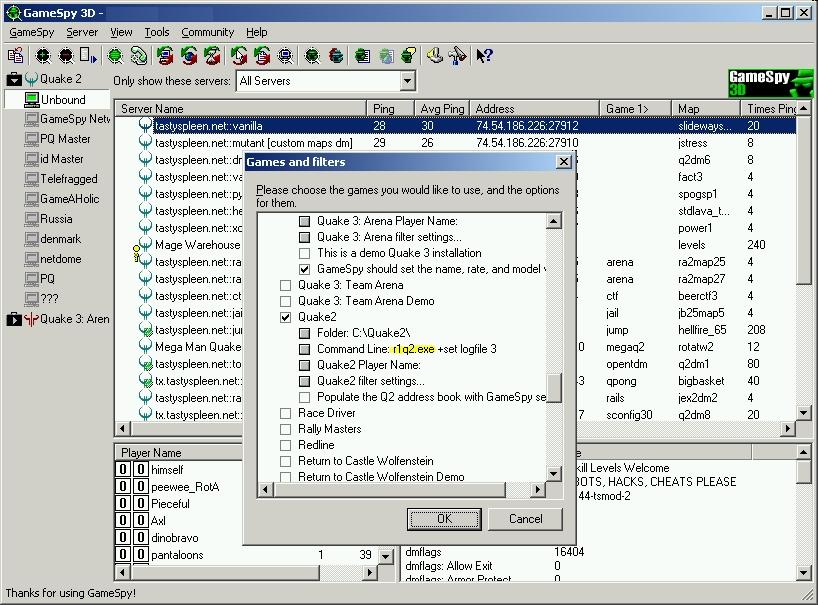The height and width of the screenshot is (605, 818).
Task: Open the Community menu
Action: 207,32
